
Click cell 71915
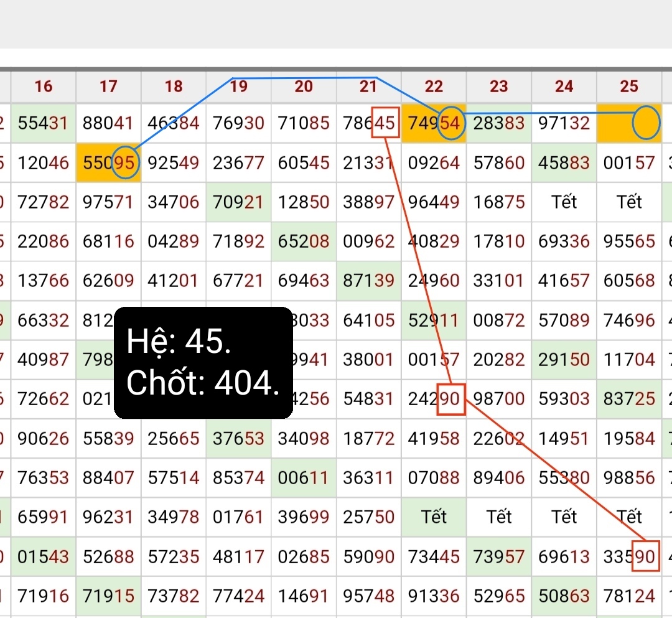(108, 596)
